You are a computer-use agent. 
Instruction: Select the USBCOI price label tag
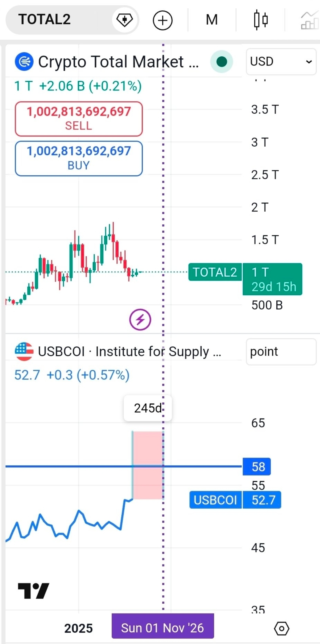(x=216, y=500)
